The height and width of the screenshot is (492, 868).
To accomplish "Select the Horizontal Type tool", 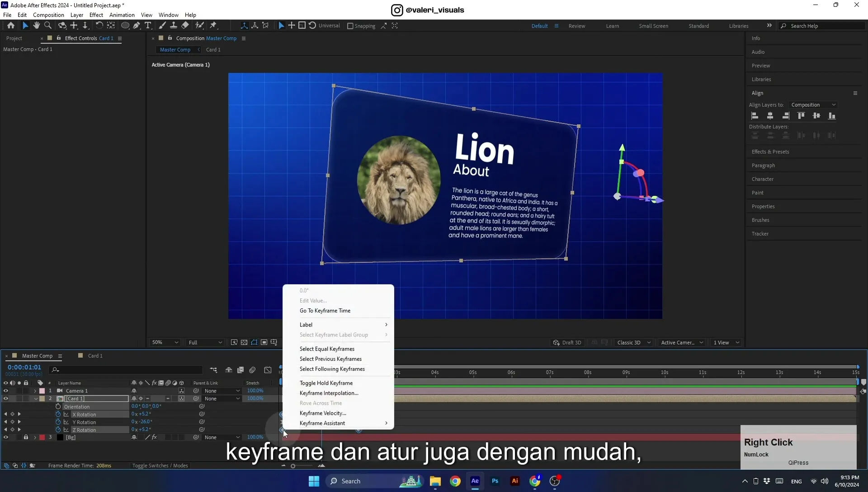I will click(x=148, y=26).
